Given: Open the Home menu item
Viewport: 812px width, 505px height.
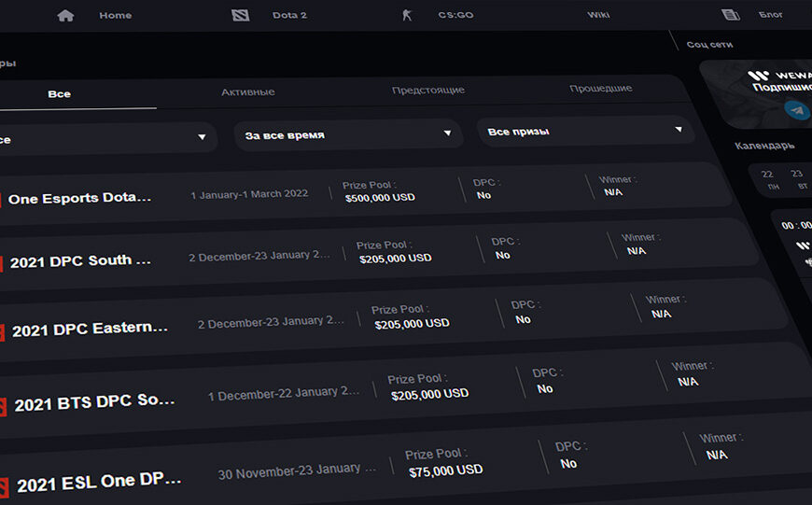Looking at the screenshot, I should point(116,16).
